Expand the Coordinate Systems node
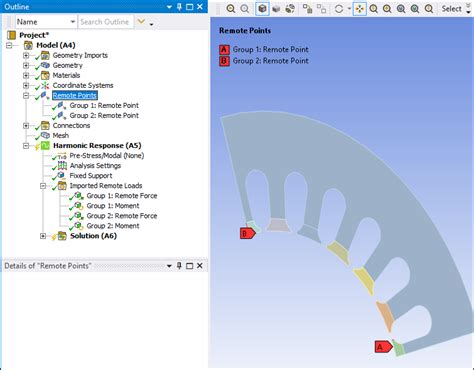The height and width of the screenshot is (370, 474). [26, 85]
